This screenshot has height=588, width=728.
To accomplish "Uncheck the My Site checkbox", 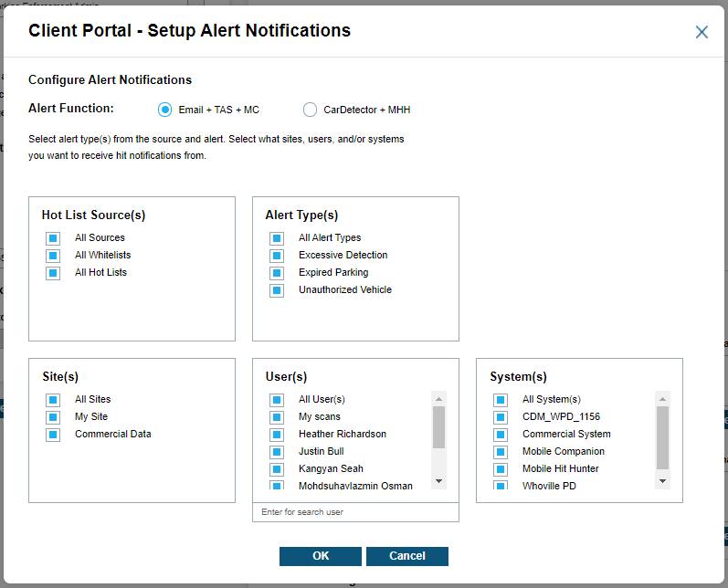I will coord(53,417).
